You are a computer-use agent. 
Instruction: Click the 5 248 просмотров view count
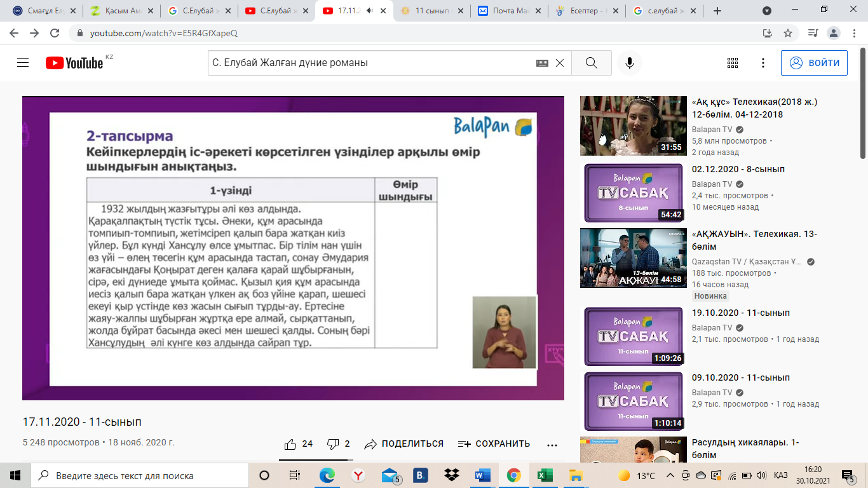tap(60, 443)
